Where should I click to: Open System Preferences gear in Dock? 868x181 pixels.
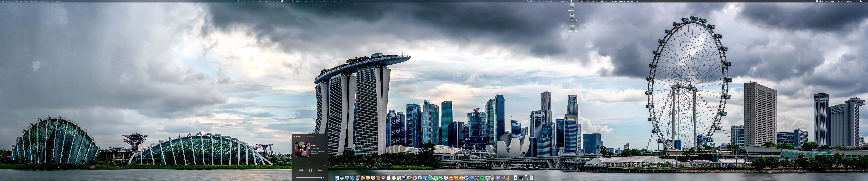tap(477, 178)
